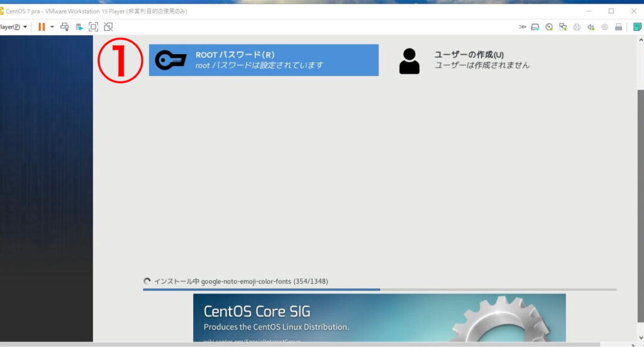Enter full screen mode icon
The image size is (644, 347).
pos(93,26)
